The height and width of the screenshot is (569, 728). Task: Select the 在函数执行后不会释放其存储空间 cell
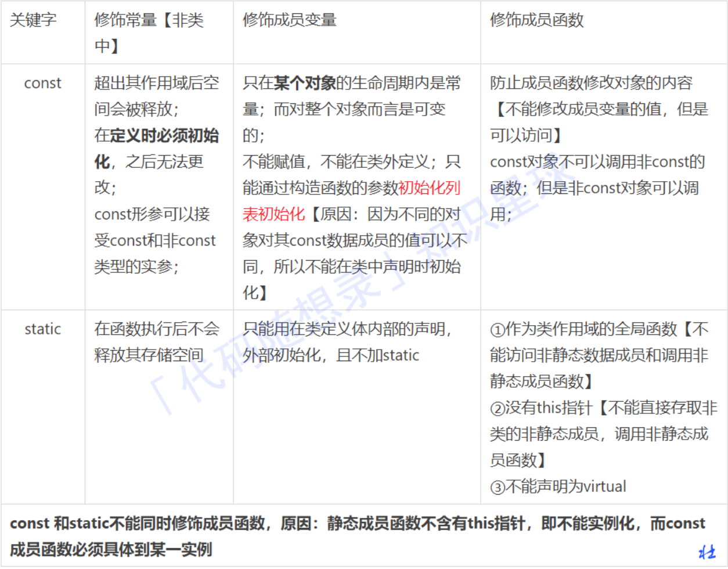(x=157, y=341)
